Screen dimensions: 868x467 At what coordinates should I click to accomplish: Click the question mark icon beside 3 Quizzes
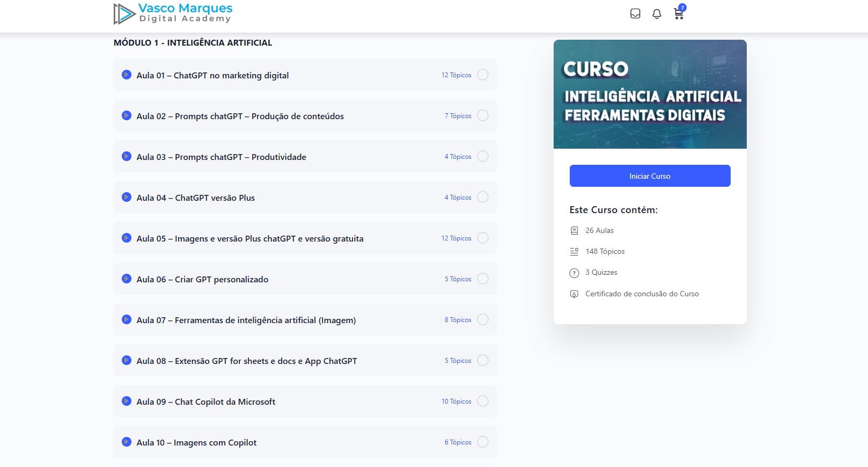click(x=574, y=273)
